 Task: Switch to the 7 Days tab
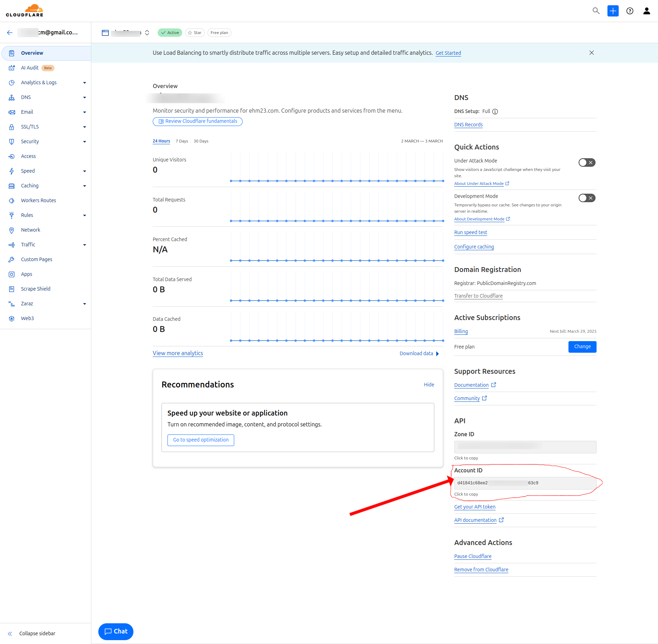point(182,141)
